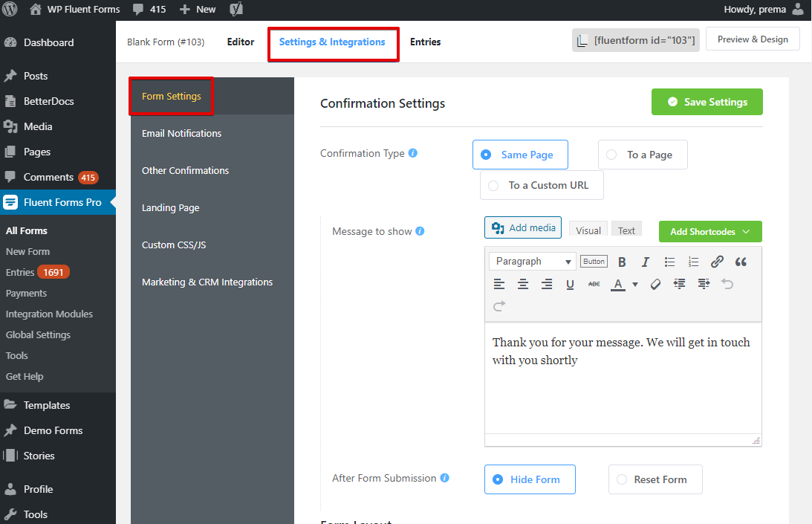Insert a bulleted list

point(669,262)
